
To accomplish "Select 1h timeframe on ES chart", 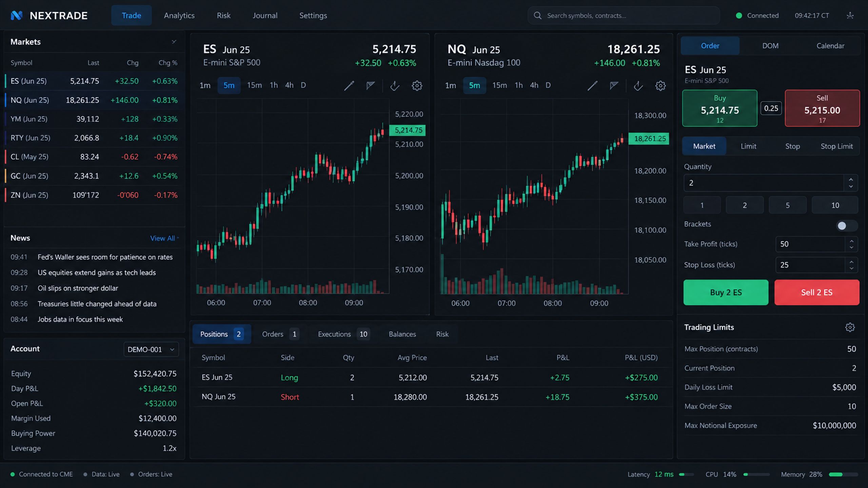I will click(x=274, y=85).
